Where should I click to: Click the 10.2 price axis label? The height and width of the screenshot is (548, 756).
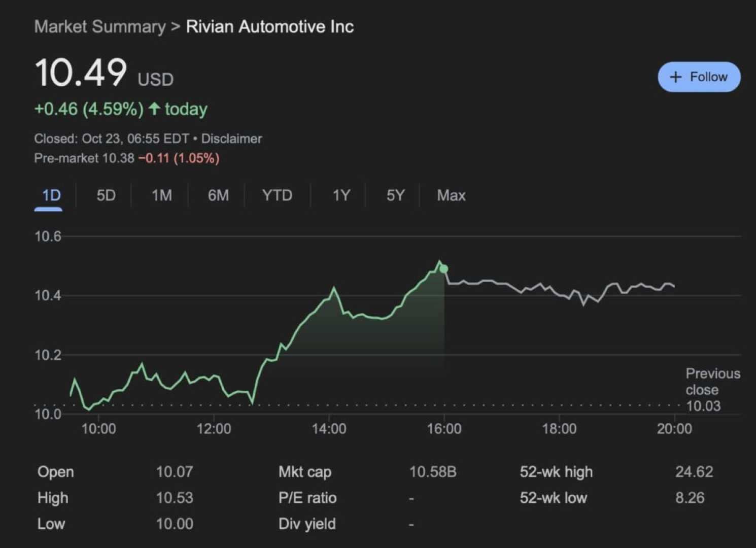[48, 355]
